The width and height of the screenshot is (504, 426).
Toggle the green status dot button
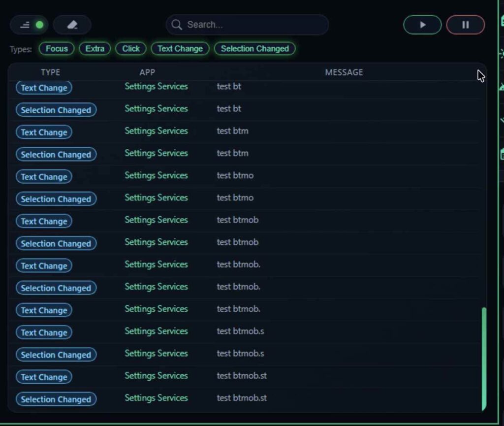pyautogui.click(x=30, y=25)
